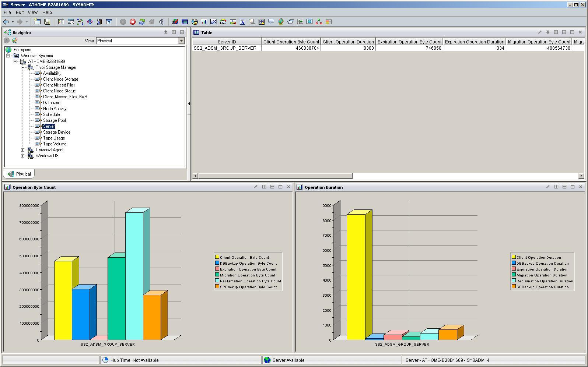Select Client Node Storage in navigator
588x367 pixels.
coord(60,79)
